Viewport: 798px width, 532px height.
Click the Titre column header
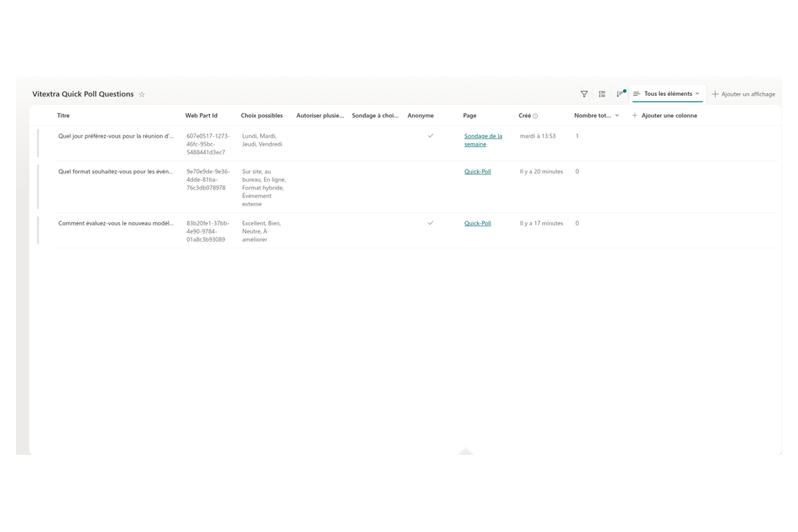[x=63, y=116]
